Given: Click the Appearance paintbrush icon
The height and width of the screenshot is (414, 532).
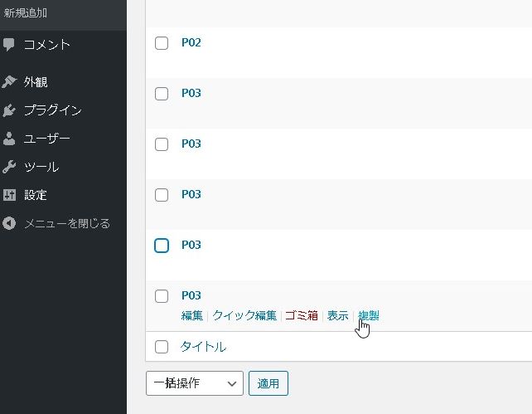Looking at the screenshot, I should [9, 82].
